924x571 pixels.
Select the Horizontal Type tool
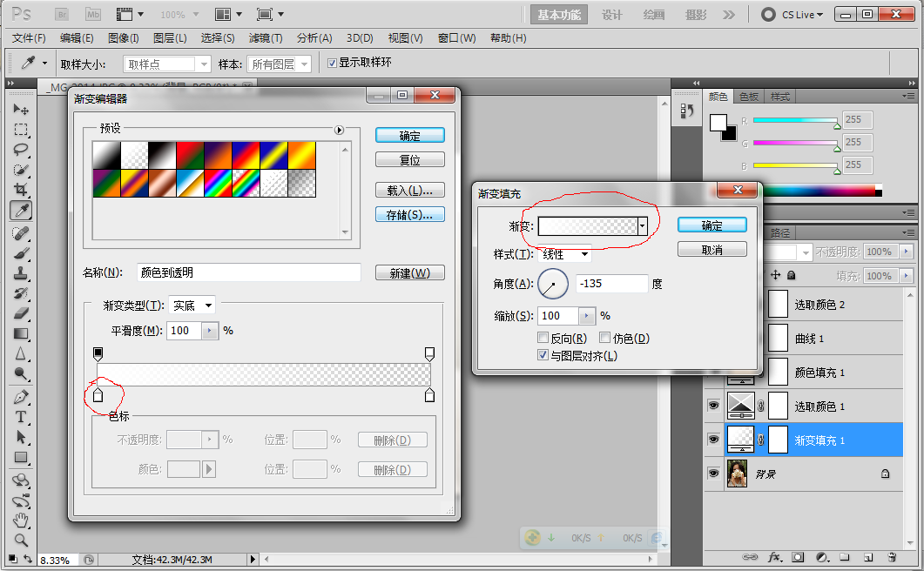21,417
